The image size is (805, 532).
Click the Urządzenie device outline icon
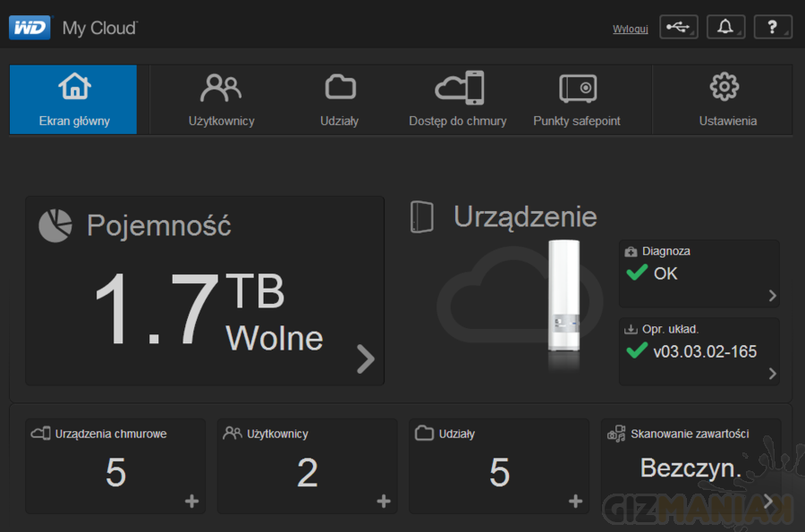[421, 217]
